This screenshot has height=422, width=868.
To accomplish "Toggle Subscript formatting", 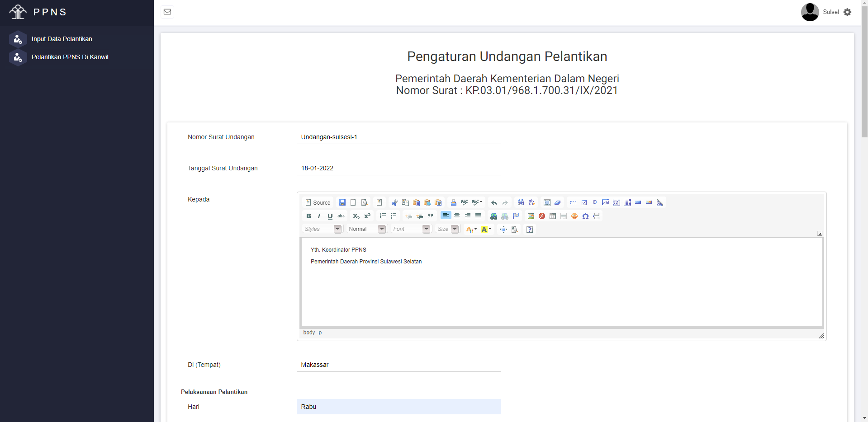I will point(356,216).
